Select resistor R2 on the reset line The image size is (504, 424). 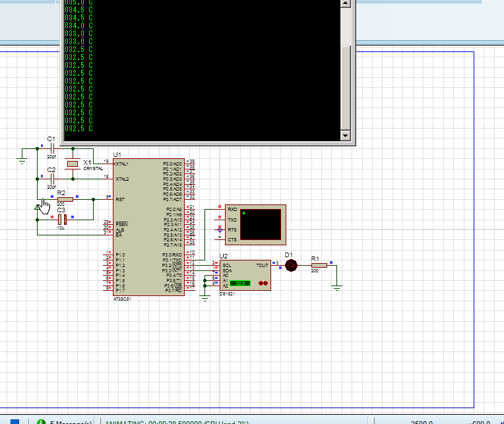point(65,200)
